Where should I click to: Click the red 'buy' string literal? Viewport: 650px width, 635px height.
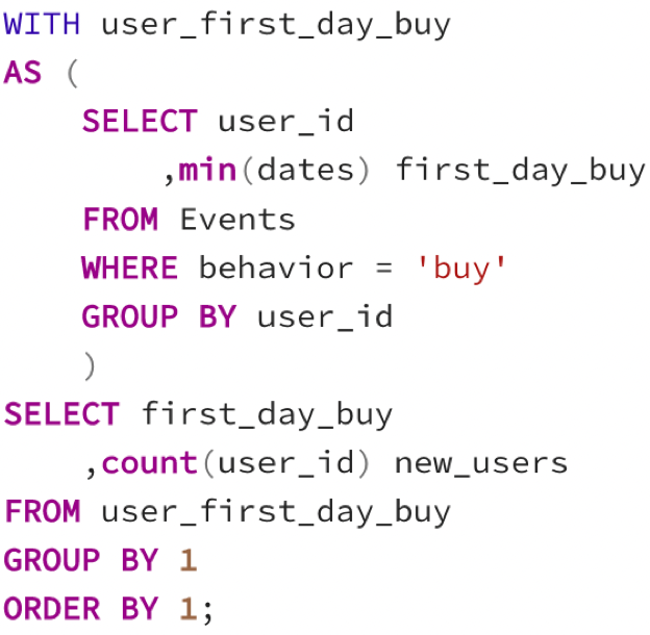pos(462,269)
